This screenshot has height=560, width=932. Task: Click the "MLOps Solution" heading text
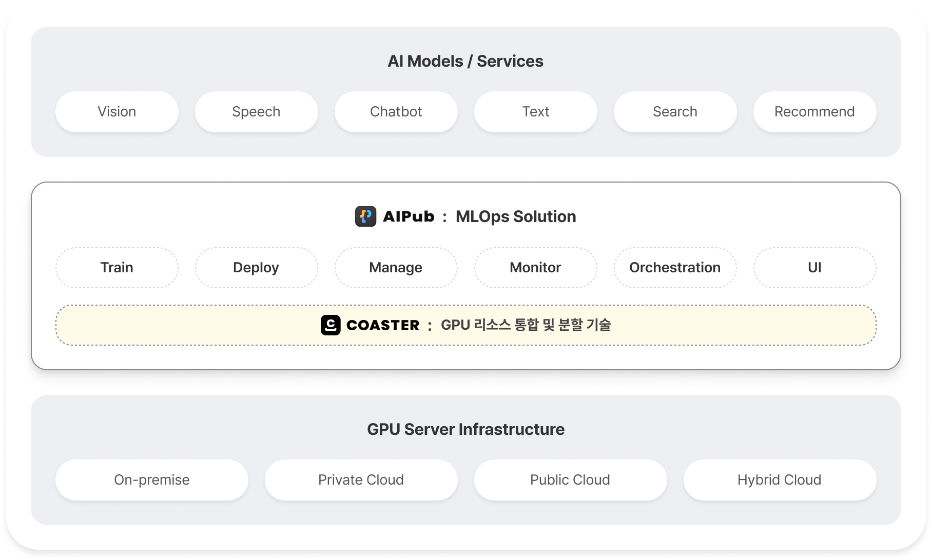coord(516,216)
